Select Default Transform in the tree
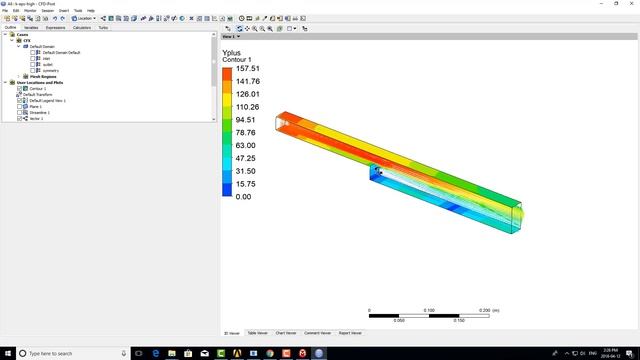Viewport: 640px width, 360px height. (x=38, y=95)
